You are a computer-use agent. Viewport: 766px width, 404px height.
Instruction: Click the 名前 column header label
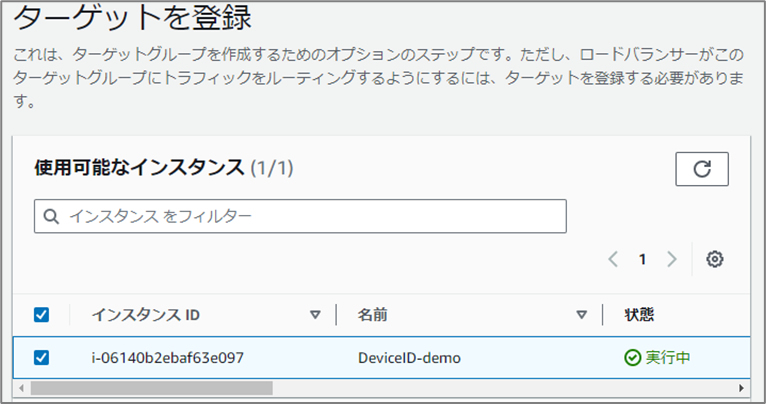pos(373,315)
